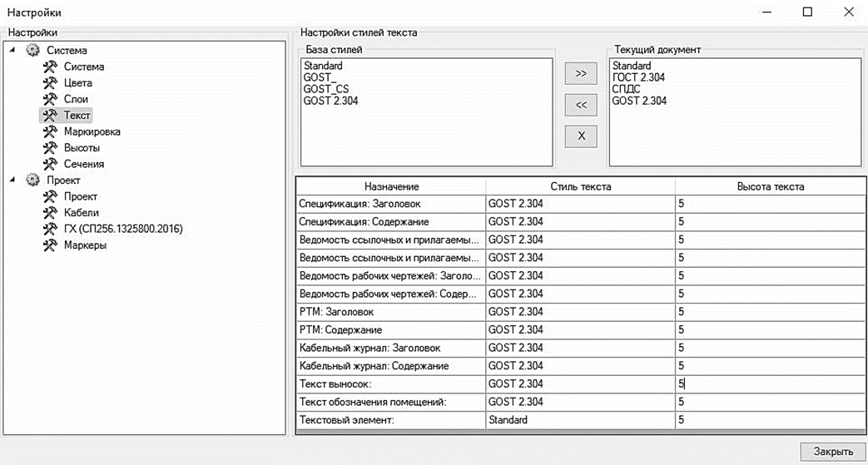868x465 pixels.
Task: Edit text height for Спецификация: Заголовок
Action: coord(769,203)
